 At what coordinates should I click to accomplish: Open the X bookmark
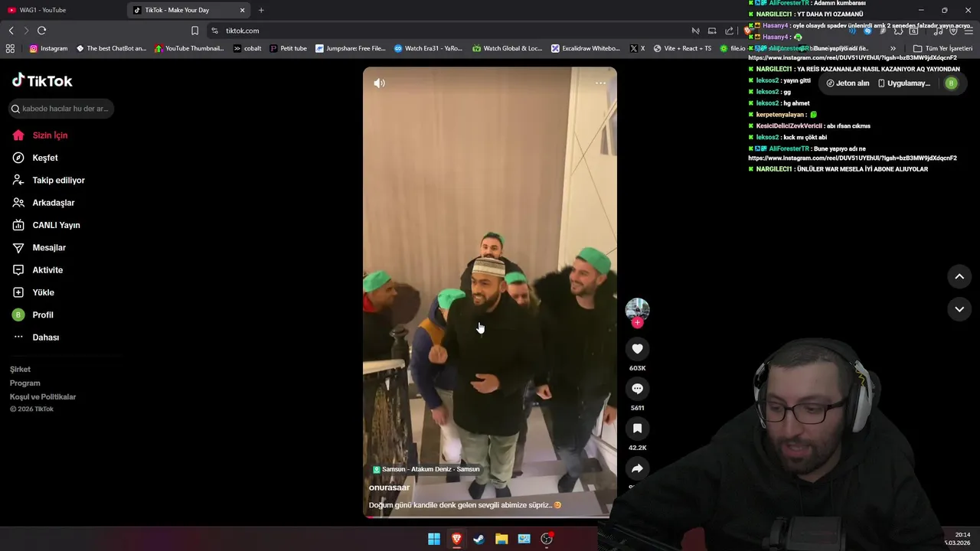[x=637, y=48]
